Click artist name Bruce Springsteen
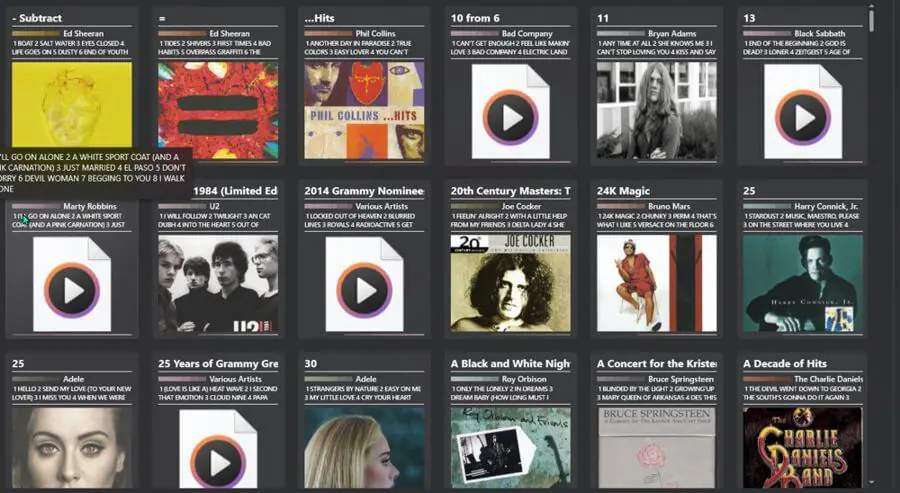 pyautogui.click(x=681, y=379)
